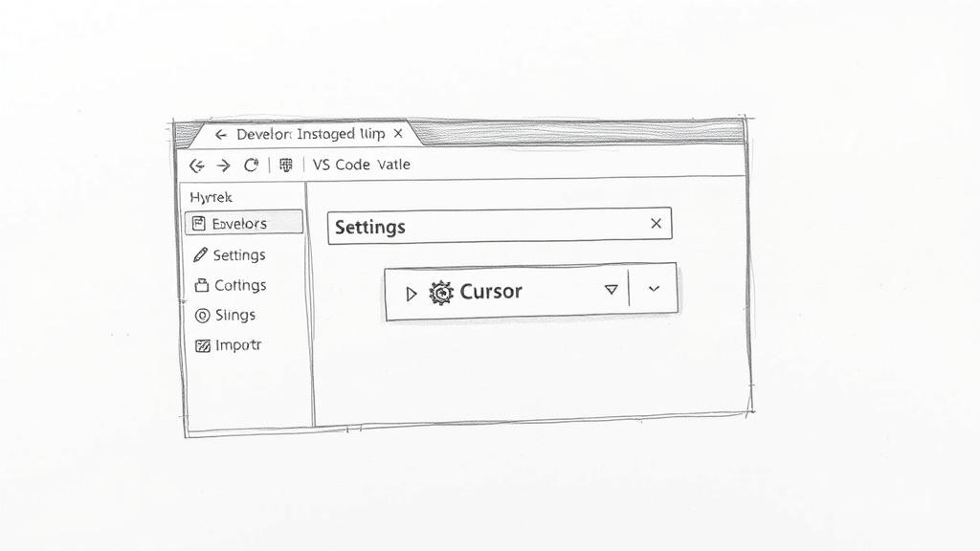Go back with the toolbar back arrow
Image resolution: width=980 pixels, height=551 pixels.
click(x=197, y=165)
